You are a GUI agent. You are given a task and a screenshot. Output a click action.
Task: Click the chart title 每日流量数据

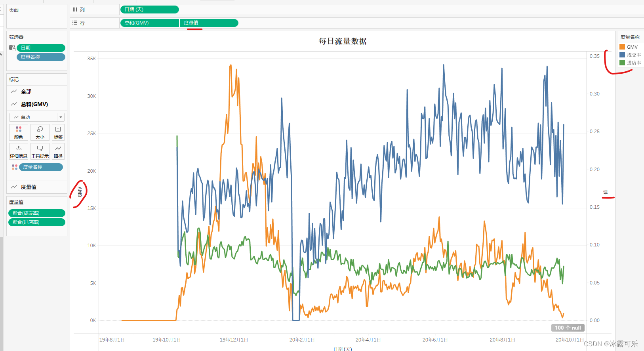pyautogui.click(x=343, y=41)
